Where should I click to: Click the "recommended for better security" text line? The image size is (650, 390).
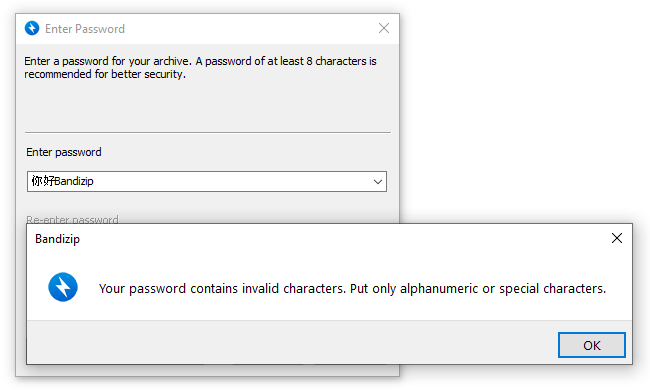(x=105, y=74)
